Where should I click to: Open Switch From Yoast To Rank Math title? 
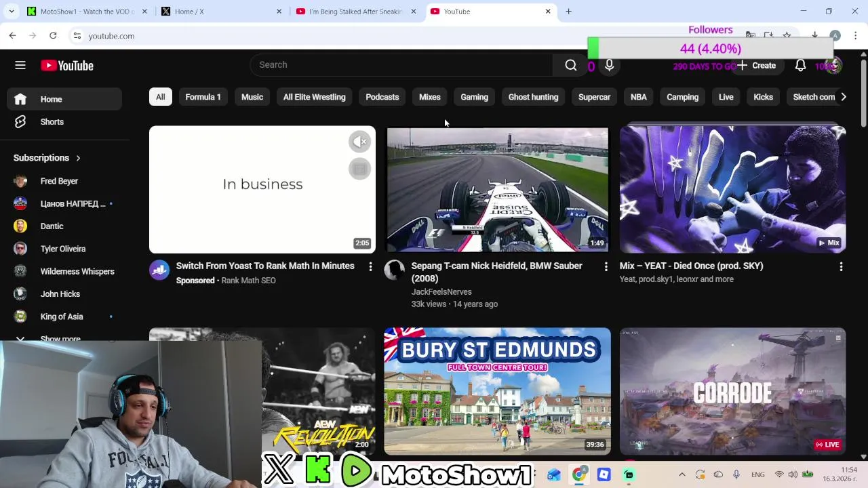265,266
